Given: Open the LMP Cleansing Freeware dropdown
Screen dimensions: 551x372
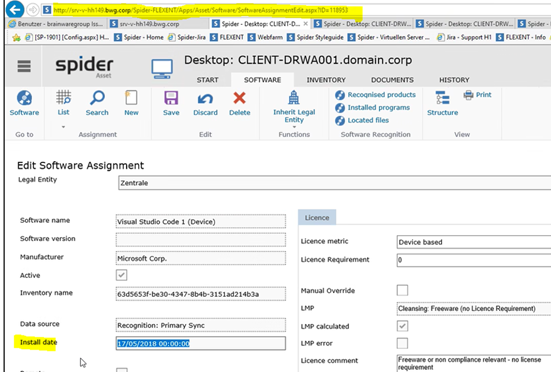Looking at the screenshot, I should click(474, 308).
